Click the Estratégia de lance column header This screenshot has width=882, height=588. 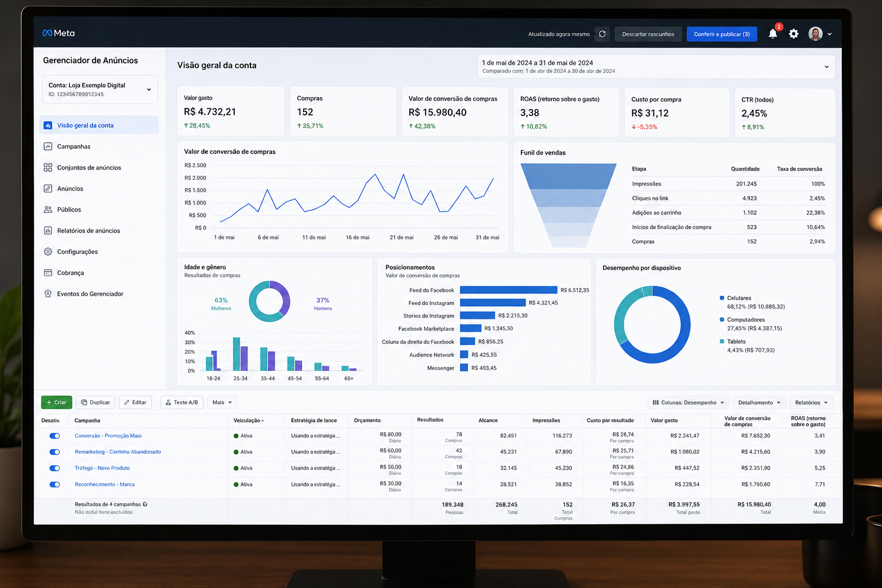pyautogui.click(x=314, y=420)
